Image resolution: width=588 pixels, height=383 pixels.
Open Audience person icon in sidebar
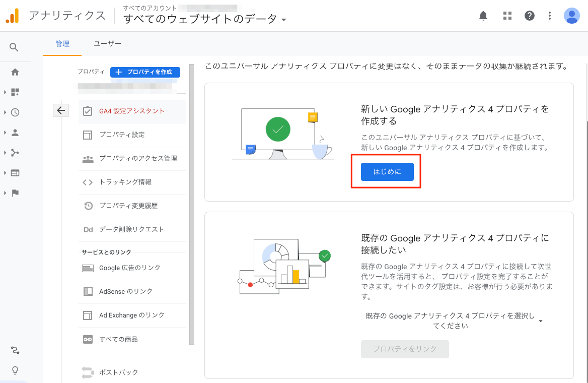tap(15, 133)
